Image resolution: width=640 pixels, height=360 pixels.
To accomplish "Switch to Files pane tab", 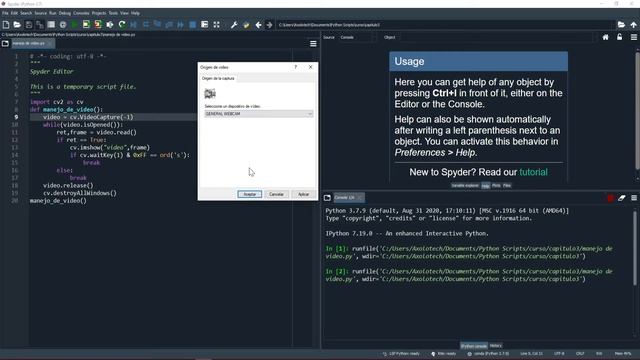I will 507,186.
